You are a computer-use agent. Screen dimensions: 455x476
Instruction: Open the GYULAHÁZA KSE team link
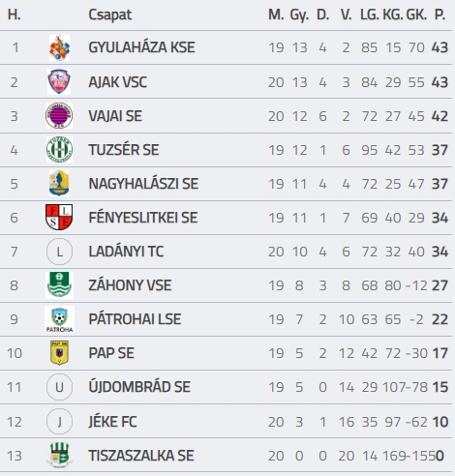[x=141, y=47]
